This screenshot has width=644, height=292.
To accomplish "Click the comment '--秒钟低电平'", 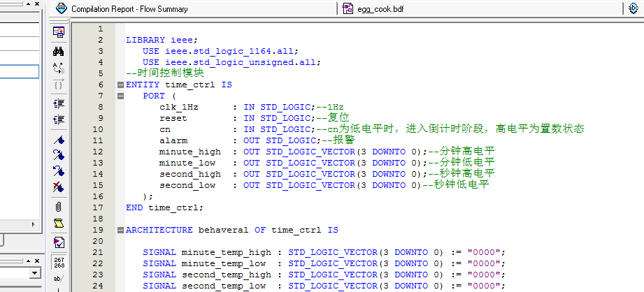I will 456,185.
